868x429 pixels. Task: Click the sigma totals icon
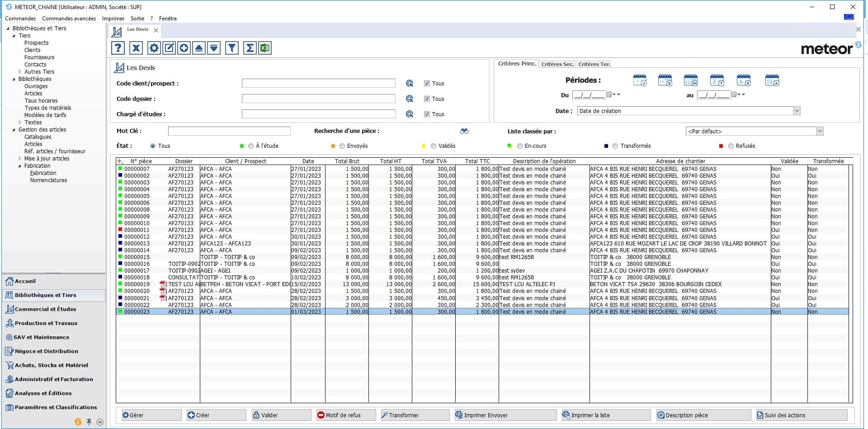point(250,48)
